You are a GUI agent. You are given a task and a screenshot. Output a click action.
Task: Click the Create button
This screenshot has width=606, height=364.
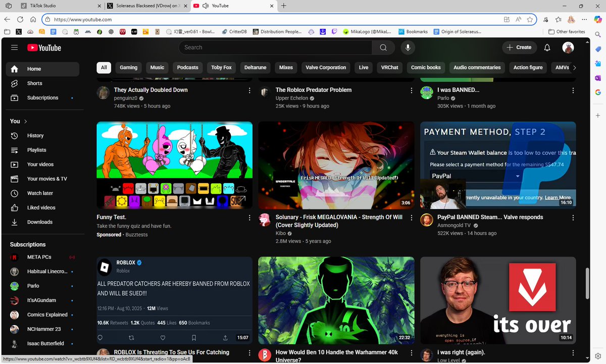[x=520, y=47]
